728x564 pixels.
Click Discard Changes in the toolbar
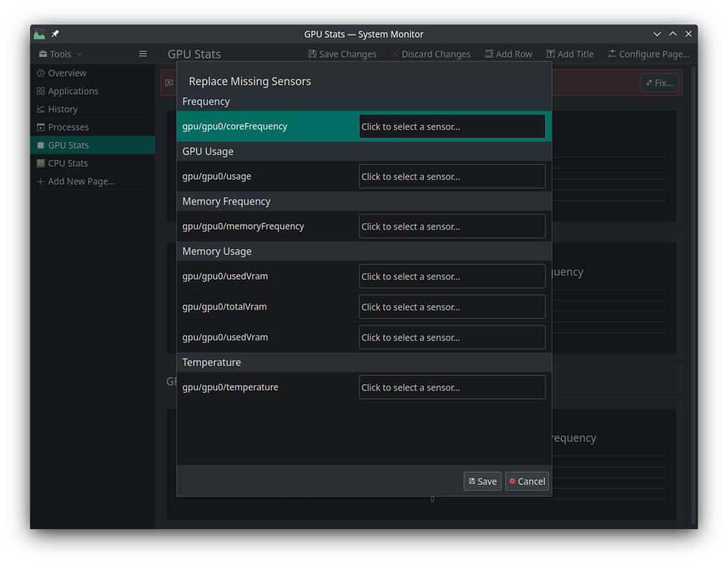pos(431,53)
